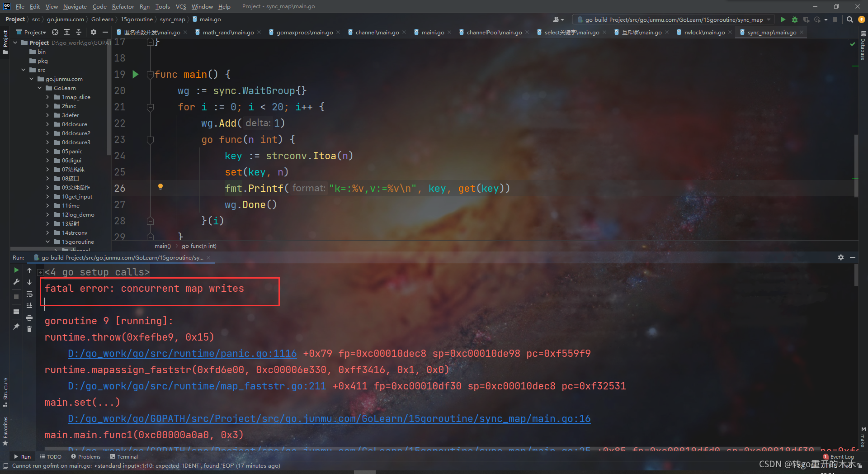
Task: Run with coverage icon in toolbar
Action: tap(806, 19)
